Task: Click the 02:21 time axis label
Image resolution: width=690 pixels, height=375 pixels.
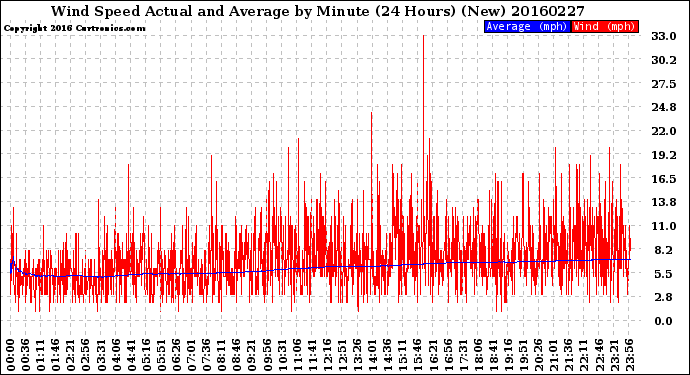Action: (x=71, y=355)
